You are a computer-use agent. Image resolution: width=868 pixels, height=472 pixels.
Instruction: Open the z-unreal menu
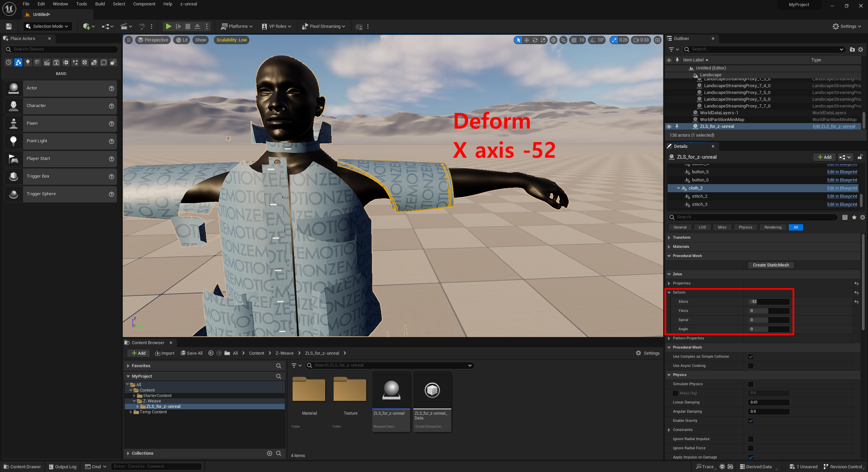tap(189, 4)
